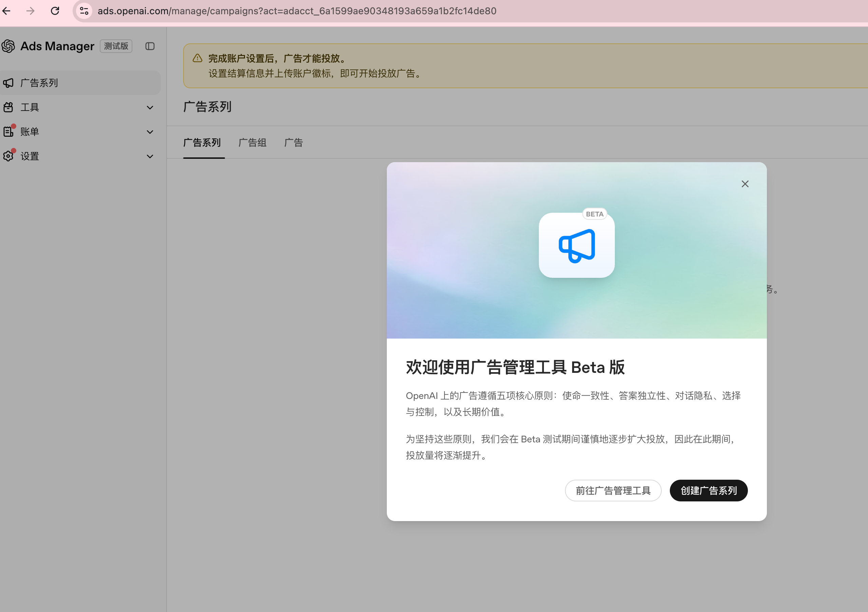Reload the page with the refresh icon
Image resolution: width=868 pixels, height=612 pixels.
click(55, 11)
